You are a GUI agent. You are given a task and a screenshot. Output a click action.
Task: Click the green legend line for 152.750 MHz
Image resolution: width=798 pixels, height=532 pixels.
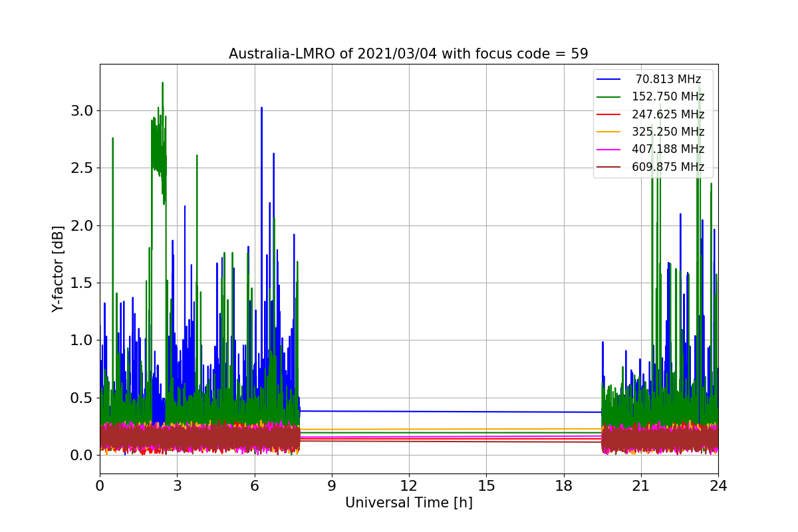tap(609, 97)
